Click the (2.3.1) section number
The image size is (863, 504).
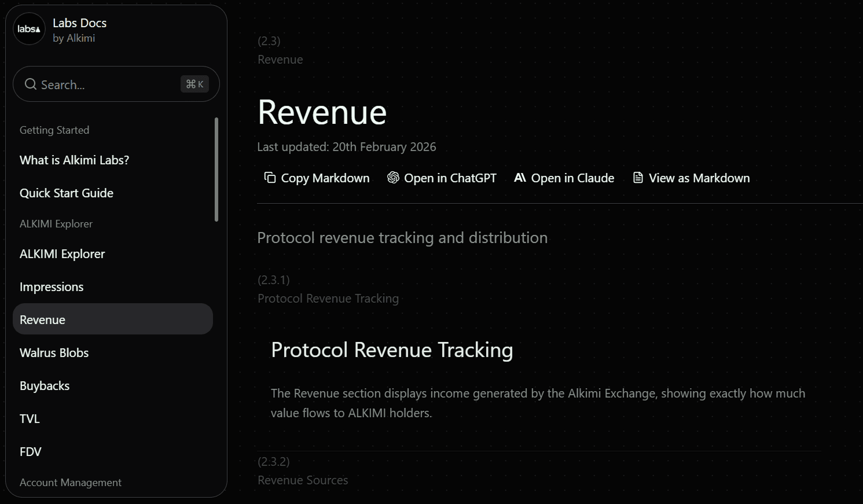pyautogui.click(x=274, y=280)
